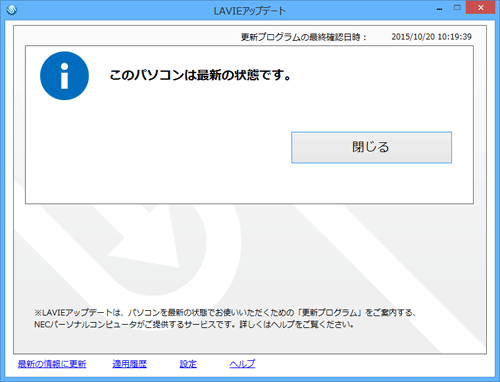Select the text このパソコンは最新の状態です。

[x=200, y=75]
